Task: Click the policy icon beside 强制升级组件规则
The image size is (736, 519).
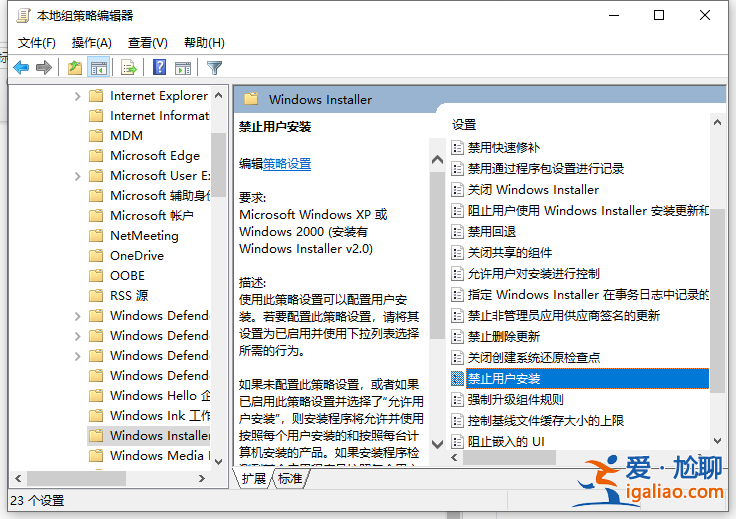Action: coord(457,400)
